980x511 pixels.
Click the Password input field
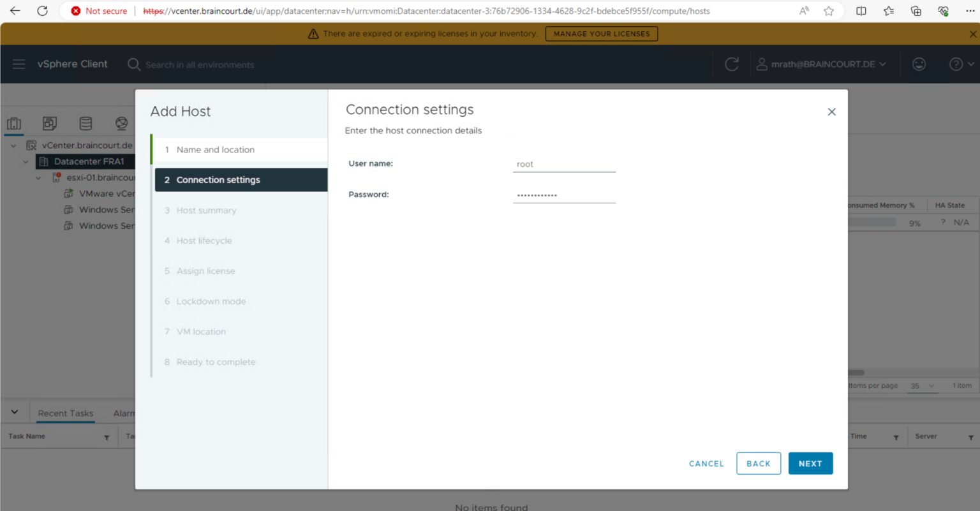coord(564,195)
